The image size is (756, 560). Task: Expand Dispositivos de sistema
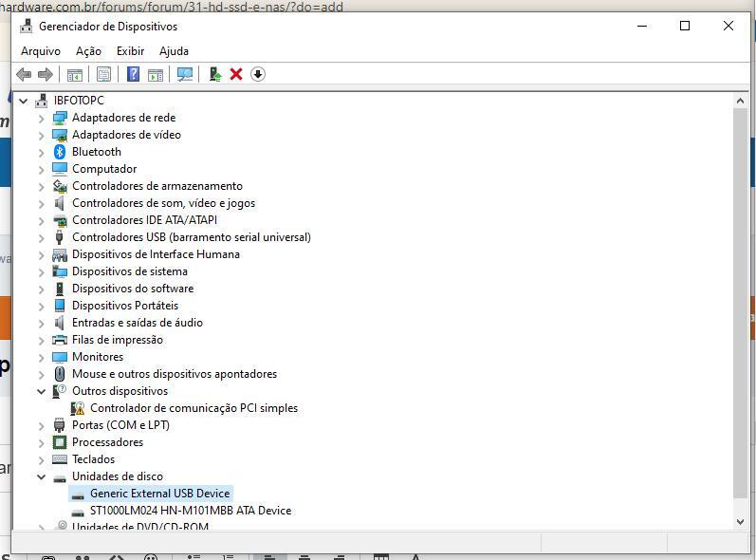(x=42, y=272)
